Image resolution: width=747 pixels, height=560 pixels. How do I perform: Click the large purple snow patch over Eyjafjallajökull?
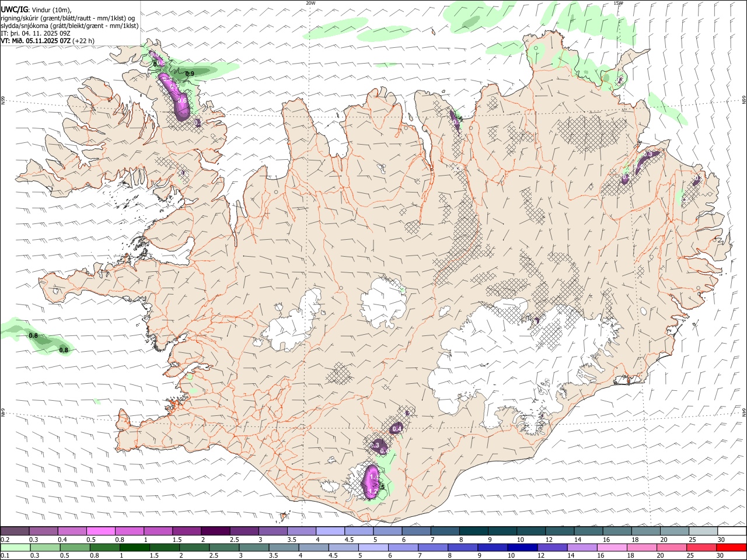[371, 482]
